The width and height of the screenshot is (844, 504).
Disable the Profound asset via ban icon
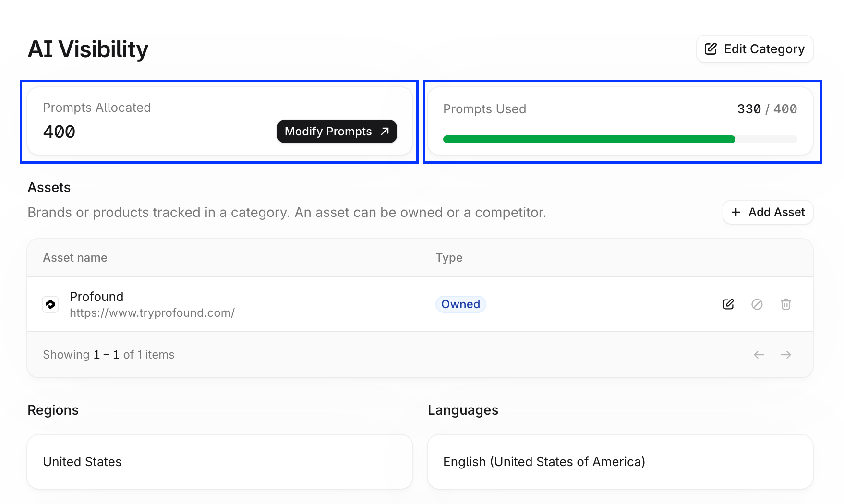(757, 304)
